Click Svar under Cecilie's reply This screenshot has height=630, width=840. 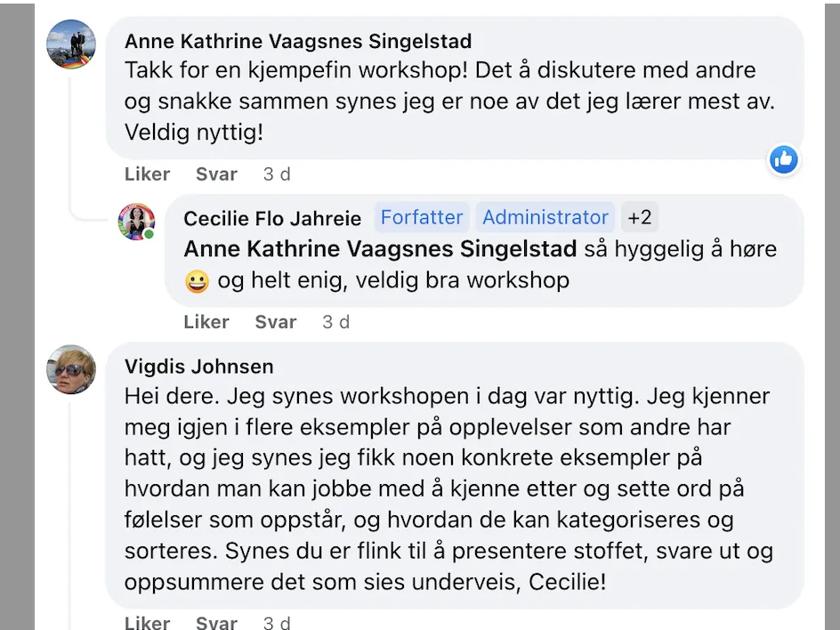[x=275, y=322]
